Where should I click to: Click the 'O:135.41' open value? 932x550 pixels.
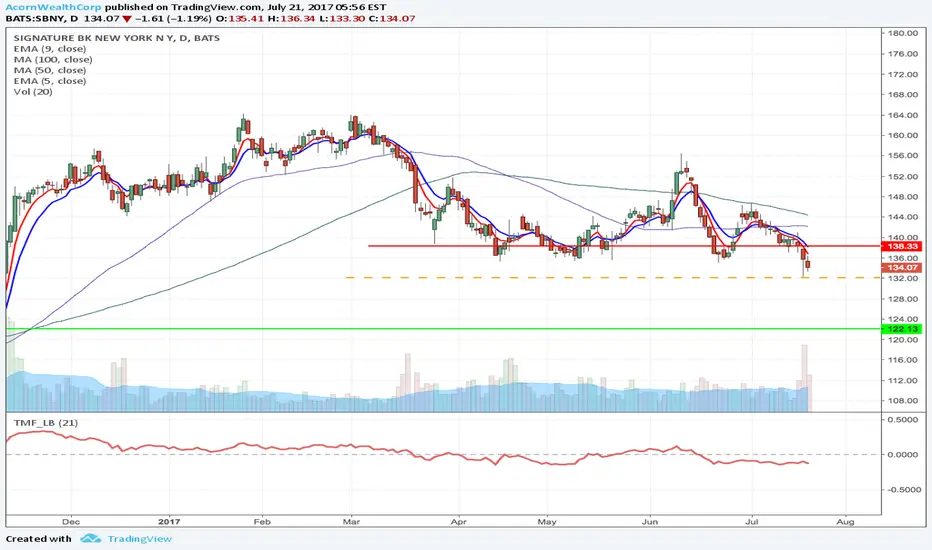(240, 18)
